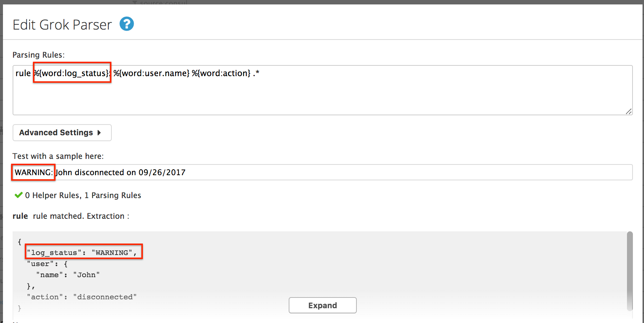
Task: Expand the Advanced Settings section
Action: pyautogui.click(x=62, y=133)
